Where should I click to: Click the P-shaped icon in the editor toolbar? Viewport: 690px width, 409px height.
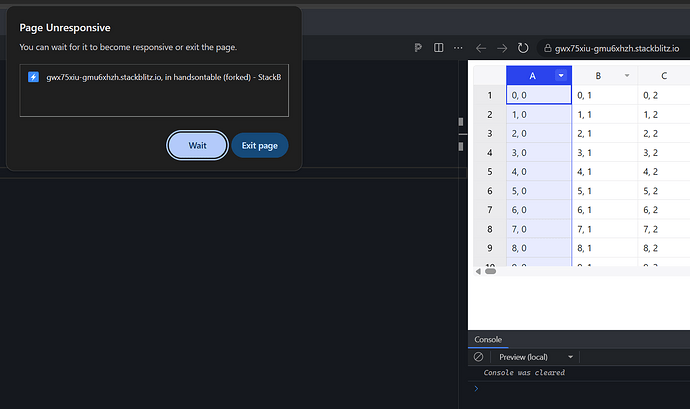[x=418, y=48]
